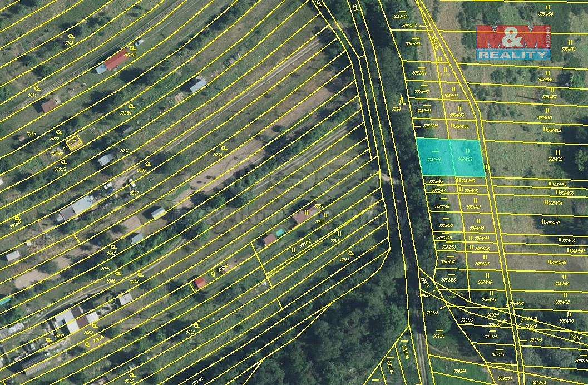
Task: Click parcel label 3082/43
Action: coord(424,111)
